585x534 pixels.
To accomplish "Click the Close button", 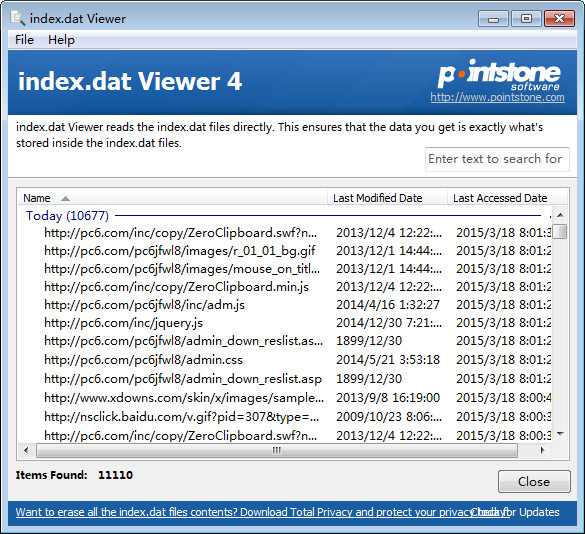I will point(534,481).
